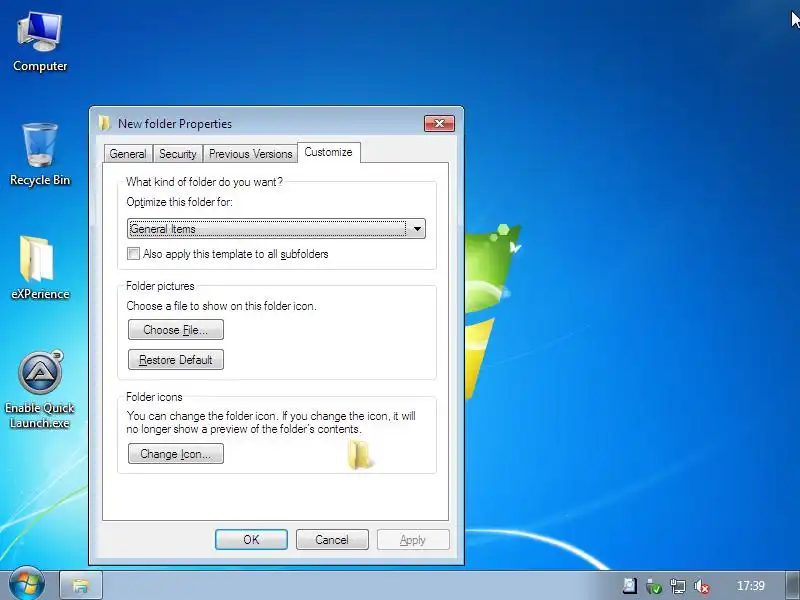The image size is (800, 600).
Task: Select Enable Quick Launch.exe desktop icon
Action: click(40, 390)
